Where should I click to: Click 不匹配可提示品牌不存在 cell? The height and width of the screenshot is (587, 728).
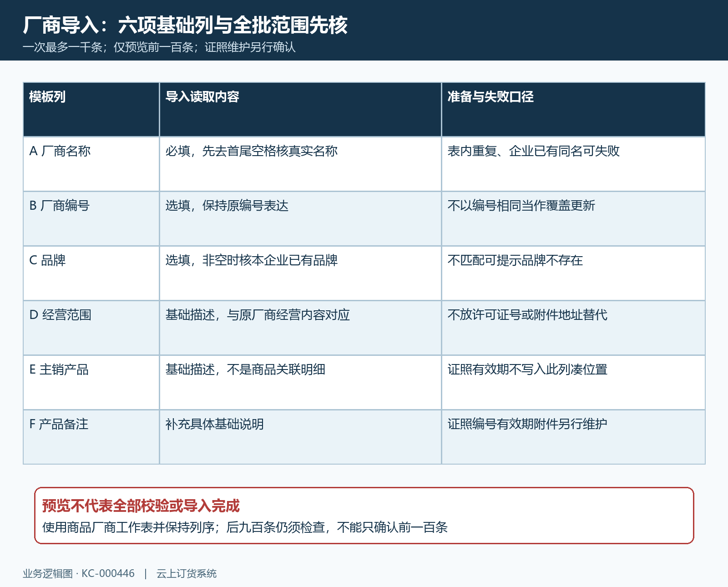coord(573,273)
